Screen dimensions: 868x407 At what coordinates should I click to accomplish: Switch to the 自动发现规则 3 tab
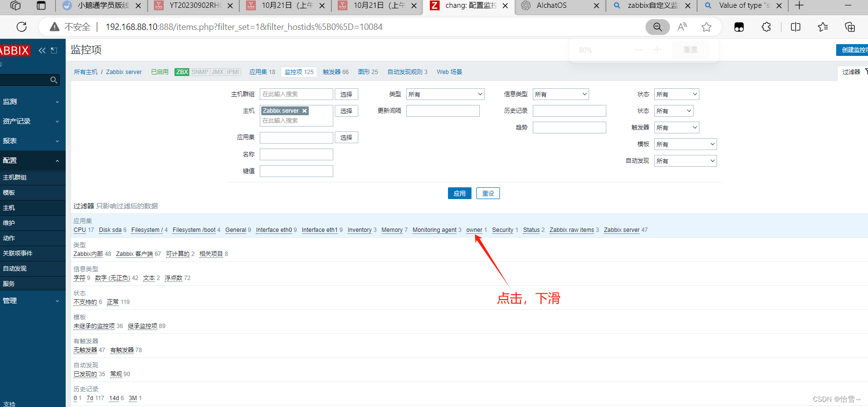click(x=407, y=72)
